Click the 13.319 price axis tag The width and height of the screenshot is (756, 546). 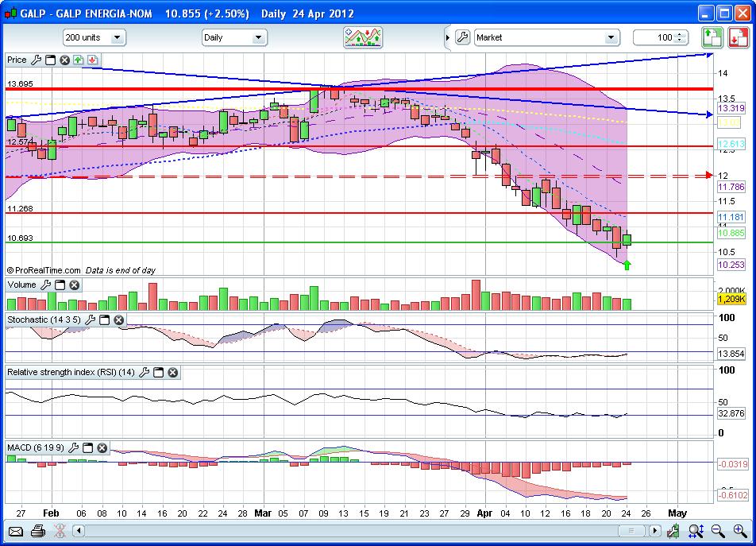(x=731, y=108)
